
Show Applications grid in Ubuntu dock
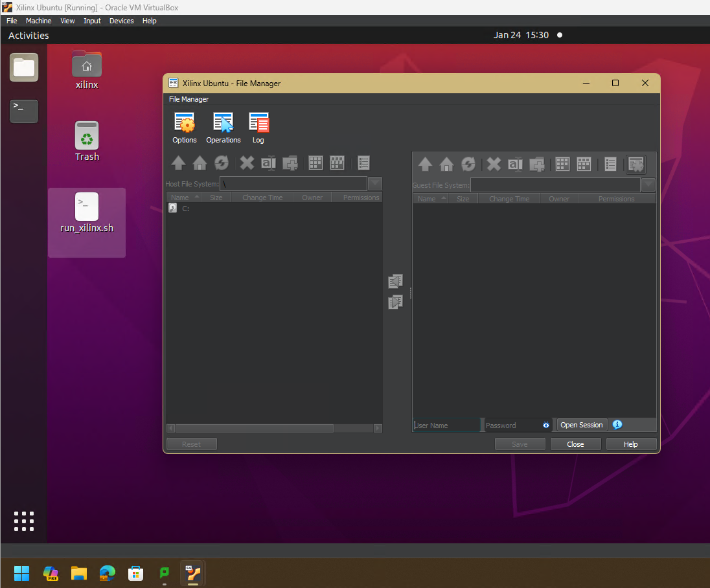(24, 521)
